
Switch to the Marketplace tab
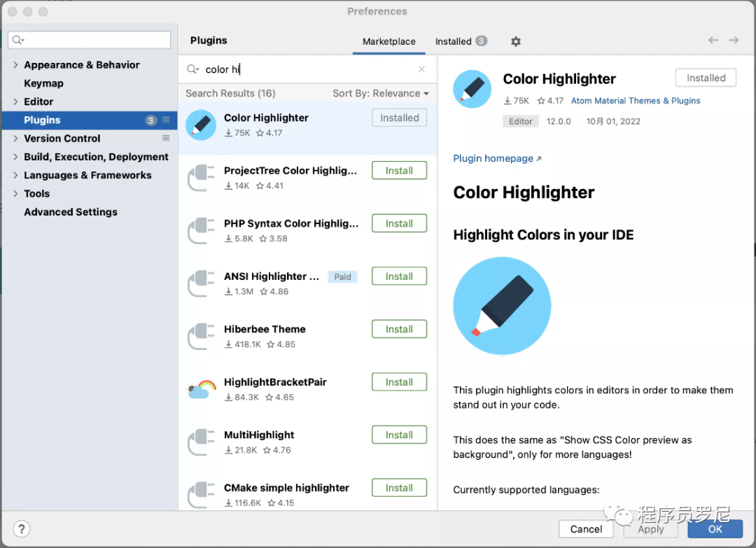(388, 41)
